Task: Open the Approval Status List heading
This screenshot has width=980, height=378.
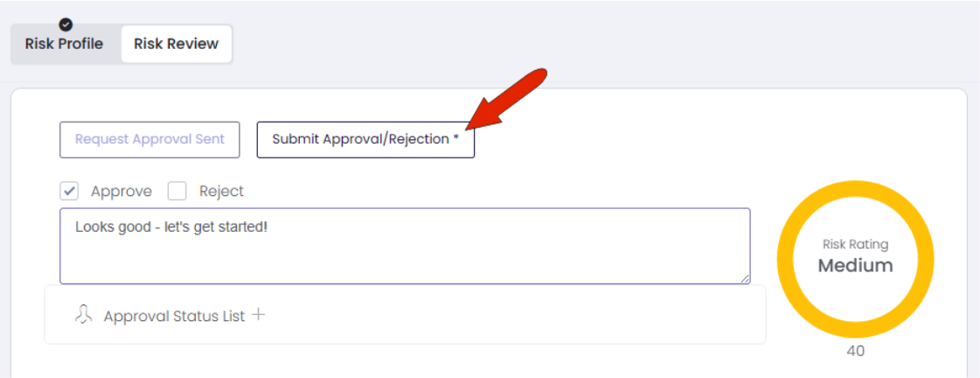Action: click(174, 316)
